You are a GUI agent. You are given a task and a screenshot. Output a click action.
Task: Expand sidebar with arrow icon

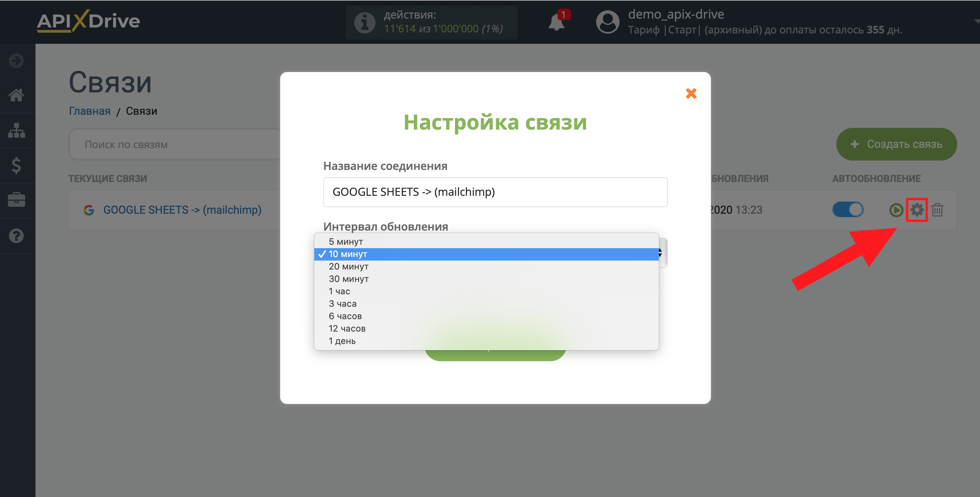point(16,61)
